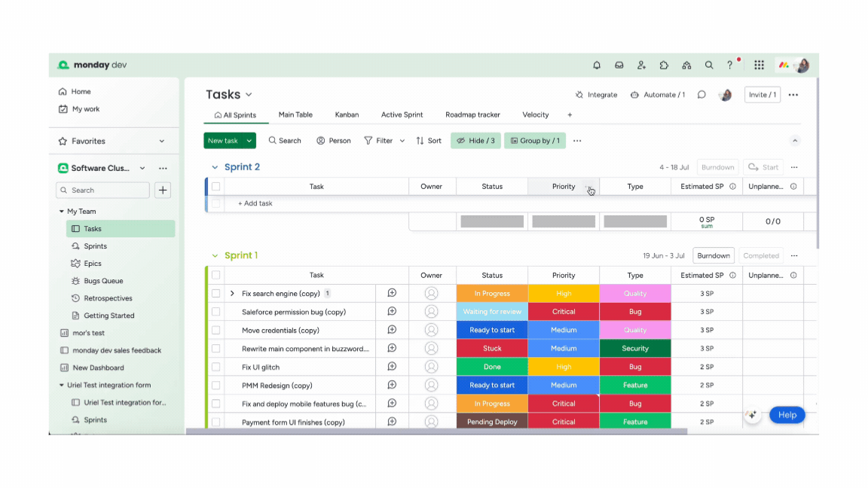
Task: Open Sprint 2 group options ellipsis
Action: (794, 167)
